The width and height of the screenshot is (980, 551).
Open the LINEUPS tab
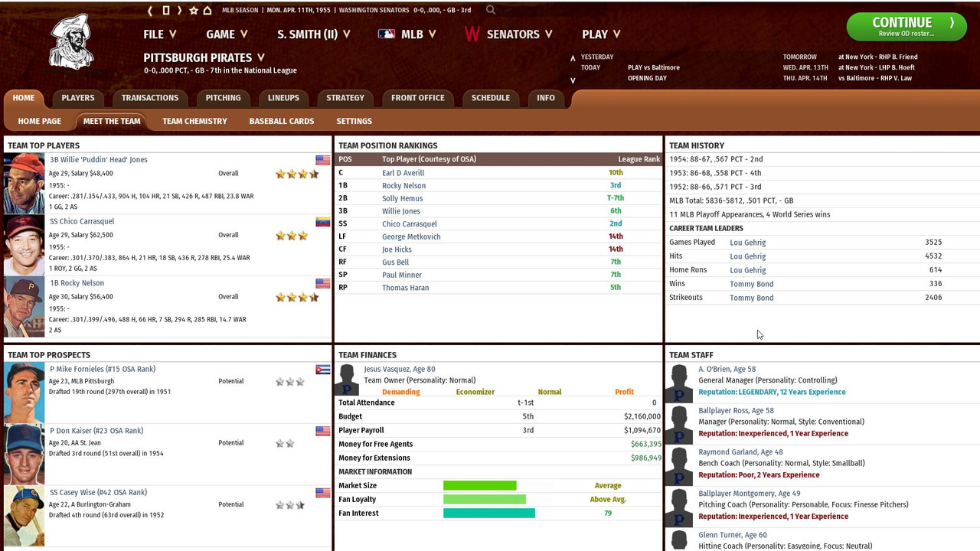point(283,98)
